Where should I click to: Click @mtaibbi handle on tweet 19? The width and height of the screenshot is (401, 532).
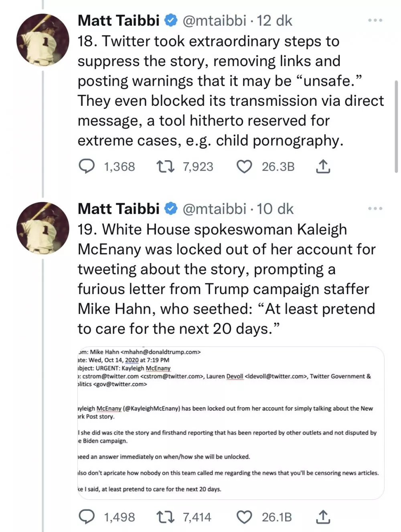(214, 208)
